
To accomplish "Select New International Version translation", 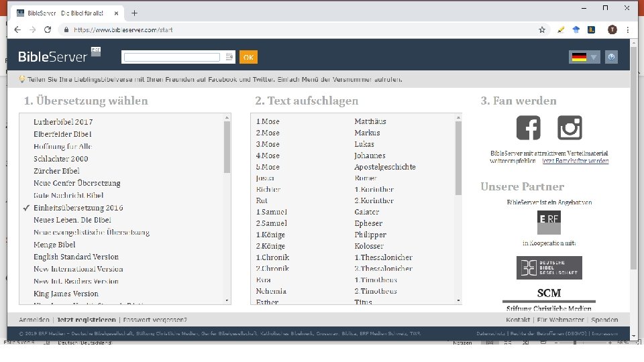I will point(78,269).
